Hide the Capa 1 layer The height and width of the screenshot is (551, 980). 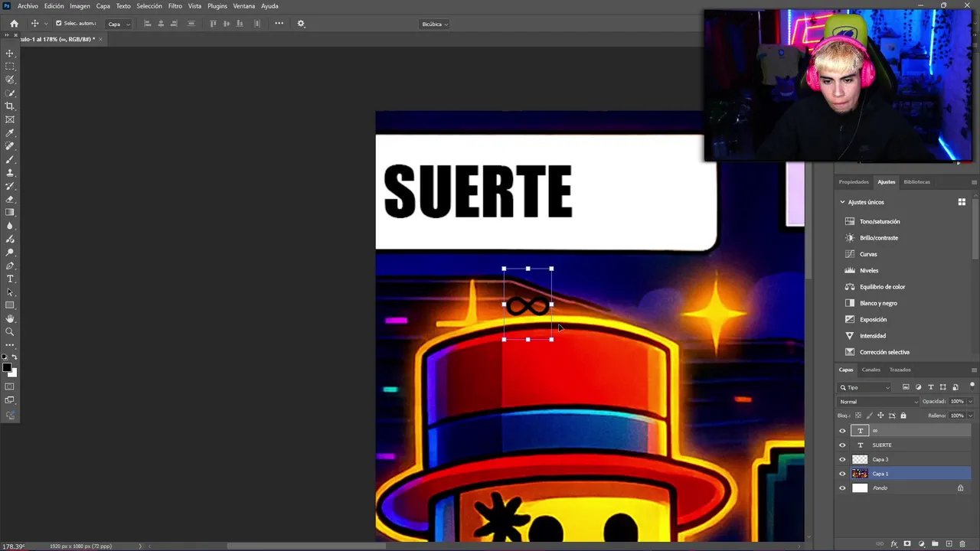tap(842, 474)
